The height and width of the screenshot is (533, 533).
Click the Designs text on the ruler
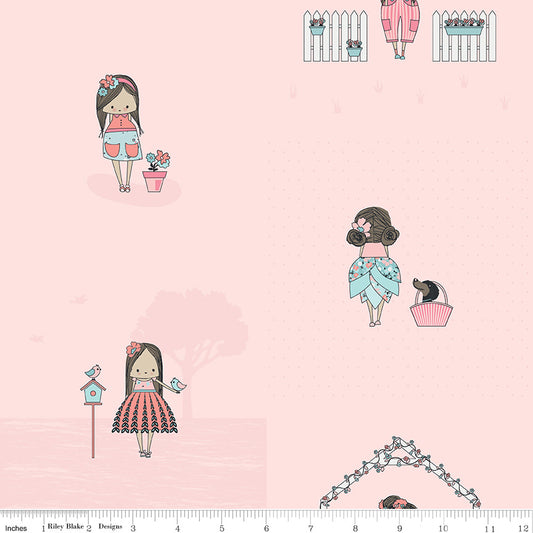pyautogui.click(x=110, y=527)
